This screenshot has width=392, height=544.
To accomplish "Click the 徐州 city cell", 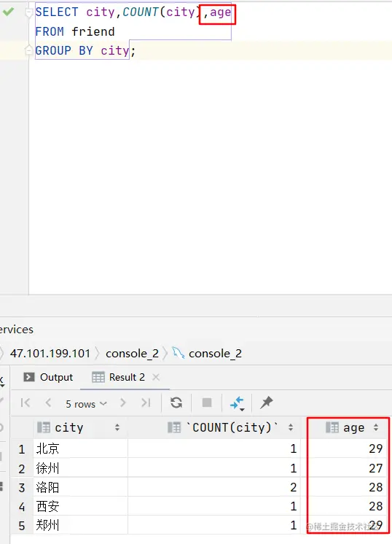I will (81, 468).
